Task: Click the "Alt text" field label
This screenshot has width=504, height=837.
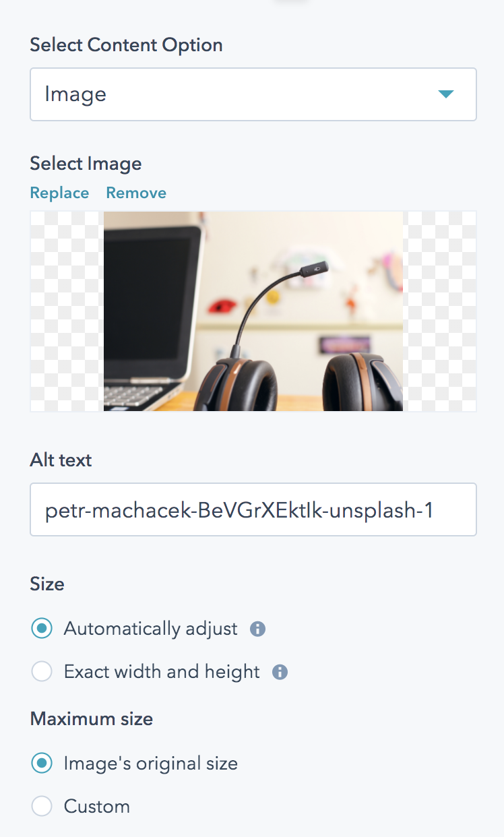Action: point(61,460)
